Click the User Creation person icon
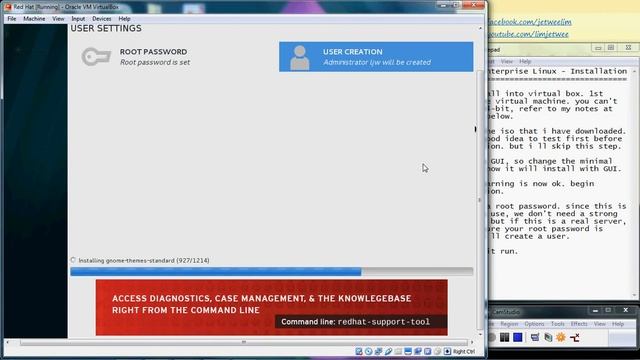 [x=300, y=57]
